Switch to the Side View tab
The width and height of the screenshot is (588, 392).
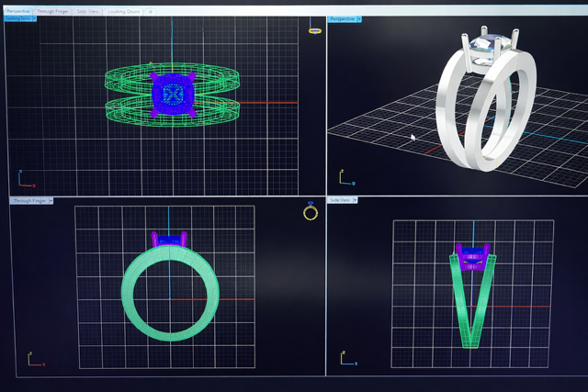click(88, 11)
